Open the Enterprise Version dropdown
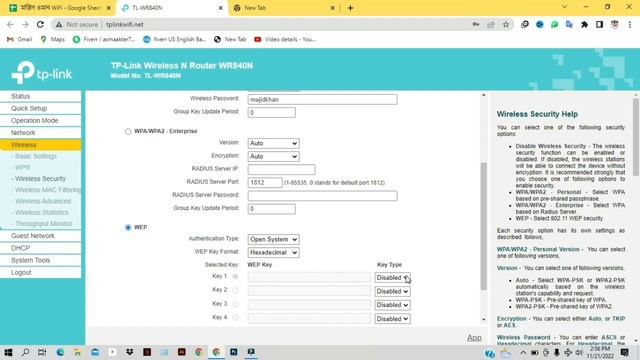The image size is (640, 360). point(273,143)
